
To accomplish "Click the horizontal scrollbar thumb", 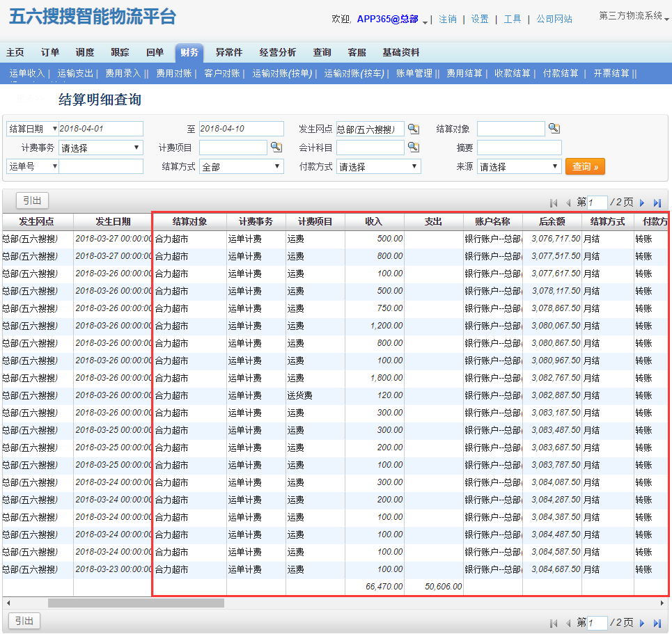I will coord(136,603).
